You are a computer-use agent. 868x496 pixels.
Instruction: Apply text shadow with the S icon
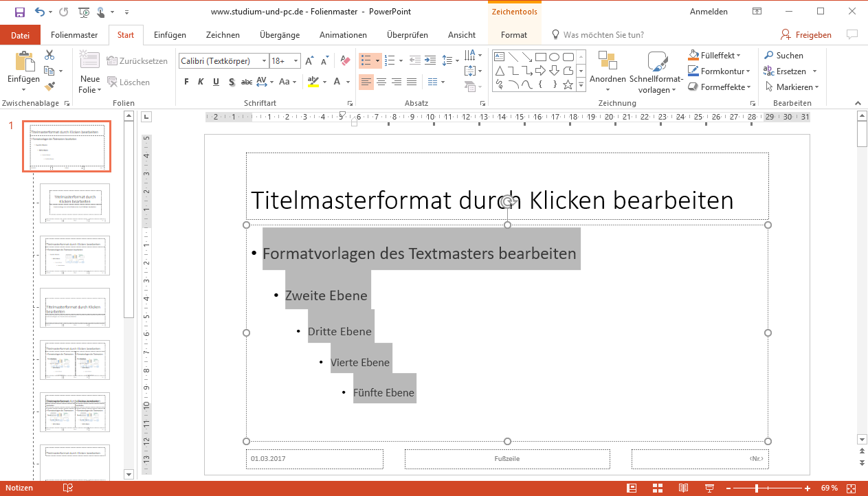[x=232, y=82]
